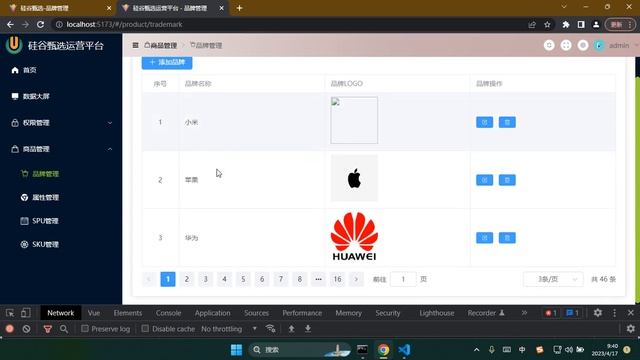Collapse the 商品管理 sidebar menu

pyautogui.click(x=61, y=149)
